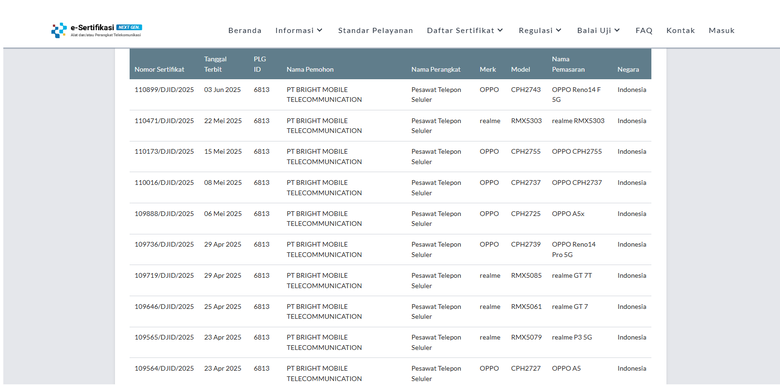
Task: Click the Nomor Sertifikat column header
Action: click(x=159, y=70)
